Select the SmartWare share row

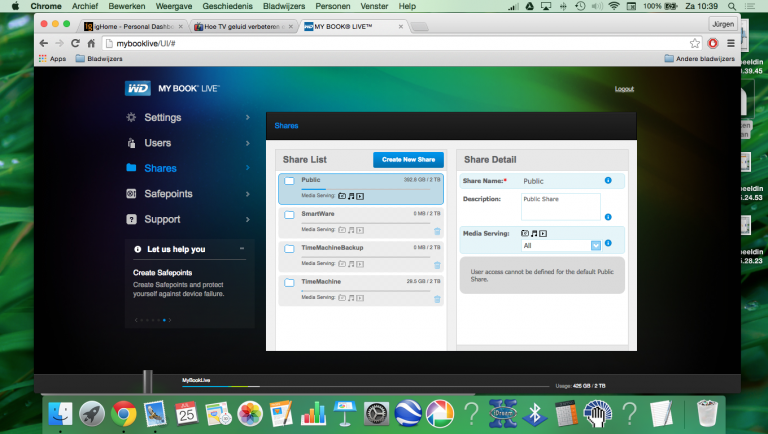(361, 222)
